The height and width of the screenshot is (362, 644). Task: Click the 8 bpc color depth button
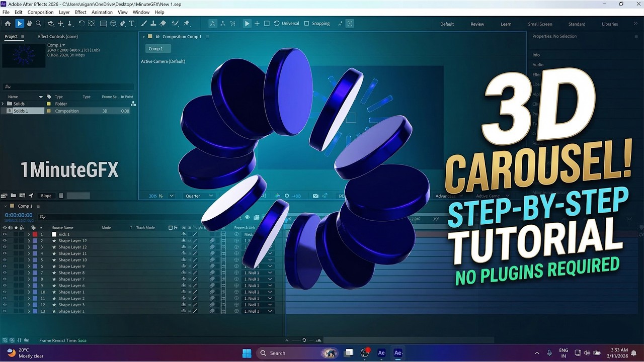[x=46, y=196]
